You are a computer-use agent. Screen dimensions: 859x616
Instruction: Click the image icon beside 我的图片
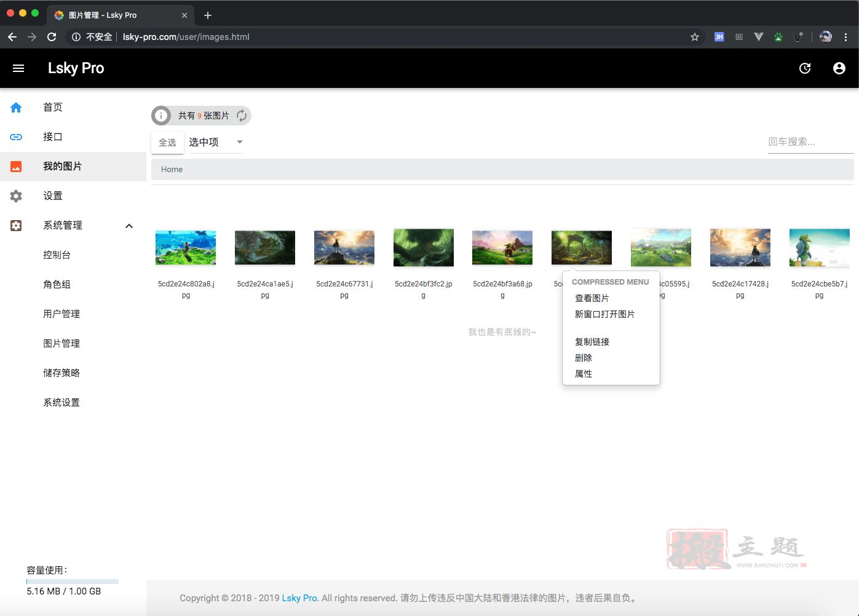point(16,167)
